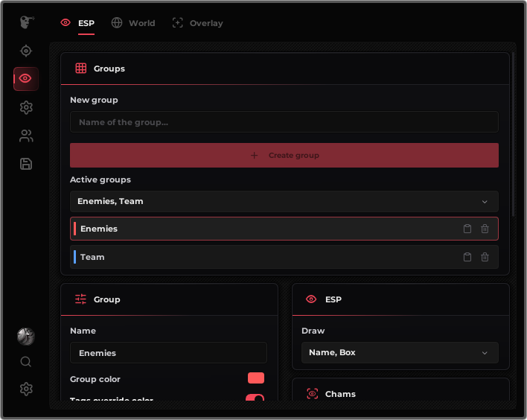Open the players list sidebar icon
Screen dimensions: 527x420
point(26,136)
